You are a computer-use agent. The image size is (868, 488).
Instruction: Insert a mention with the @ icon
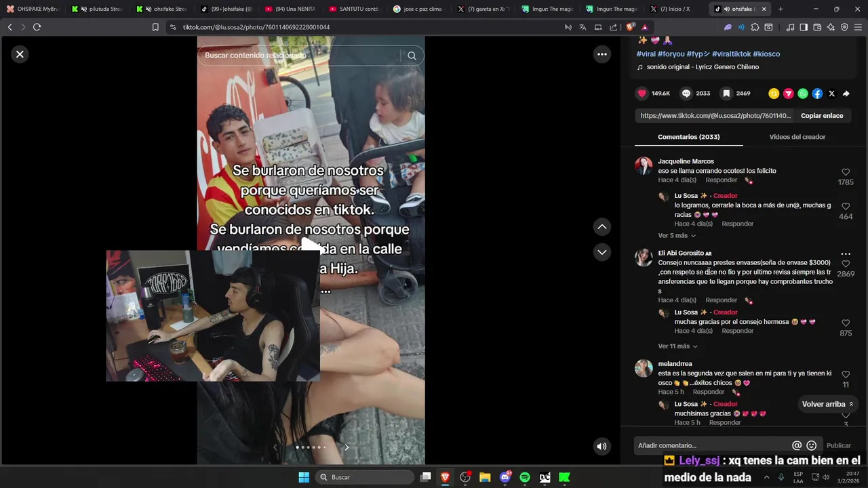coord(797,445)
